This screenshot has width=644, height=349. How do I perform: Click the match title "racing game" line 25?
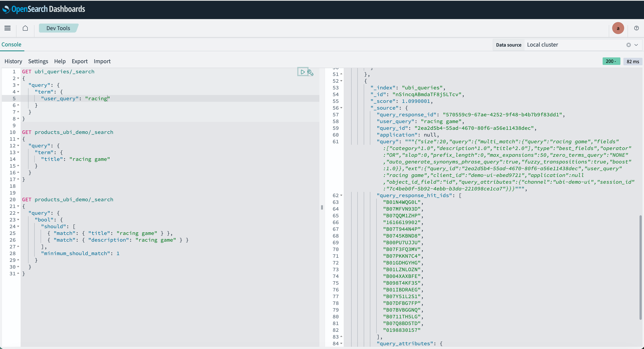point(110,233)
